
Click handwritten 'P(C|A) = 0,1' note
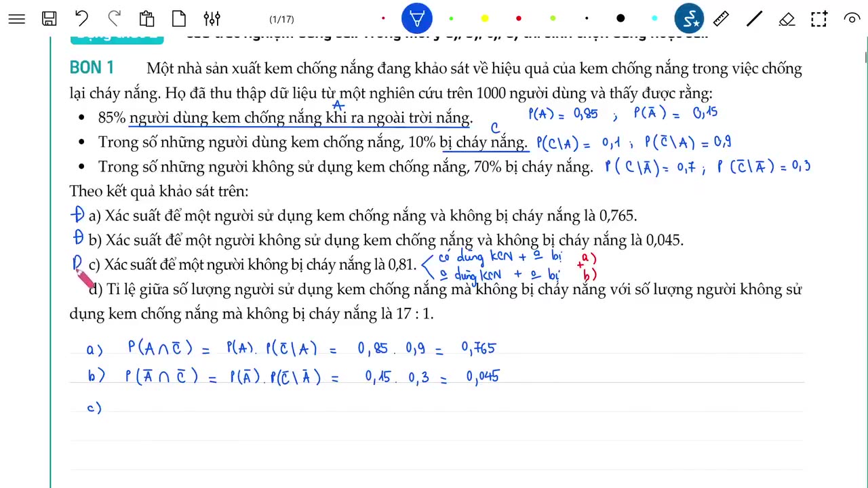(x=579, y=143)
